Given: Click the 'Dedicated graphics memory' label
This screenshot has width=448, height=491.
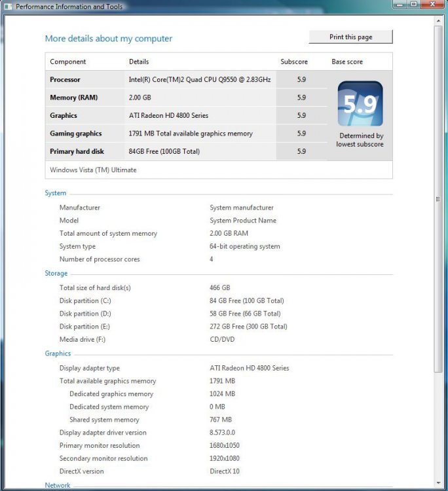Looking at the screenshot, I should click(x=111, y=394).
